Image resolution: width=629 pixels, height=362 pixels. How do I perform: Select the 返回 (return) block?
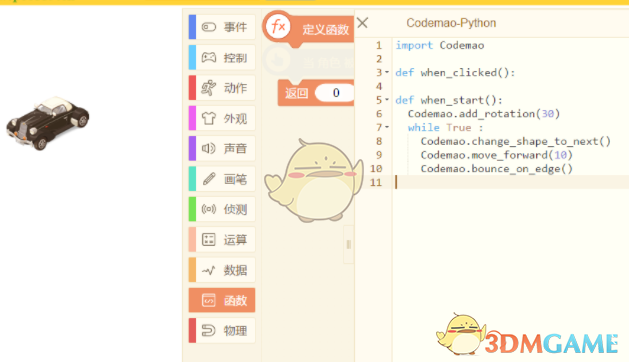(x=316, y=93)
